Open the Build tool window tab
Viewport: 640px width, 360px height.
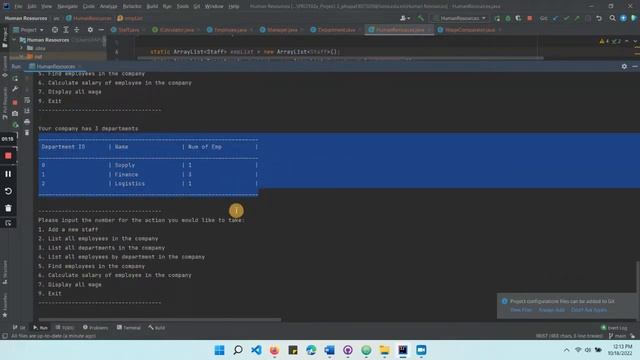click(x=157, y=327)
